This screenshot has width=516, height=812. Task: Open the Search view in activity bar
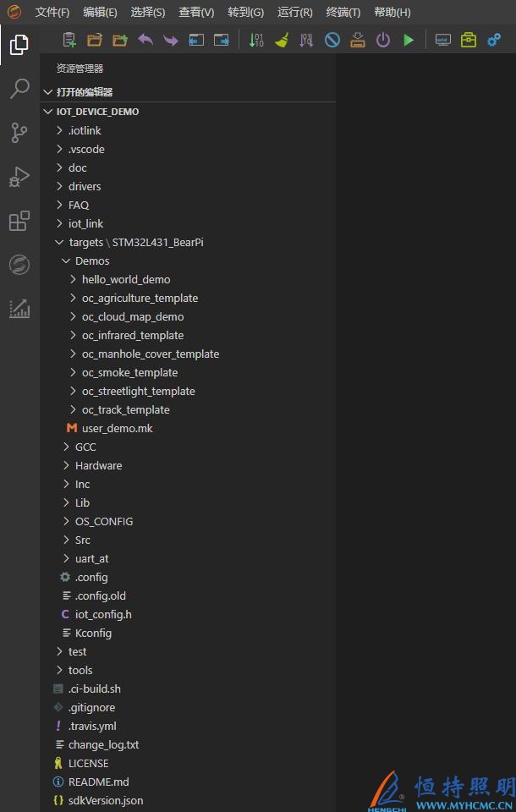tap(19, 89)
